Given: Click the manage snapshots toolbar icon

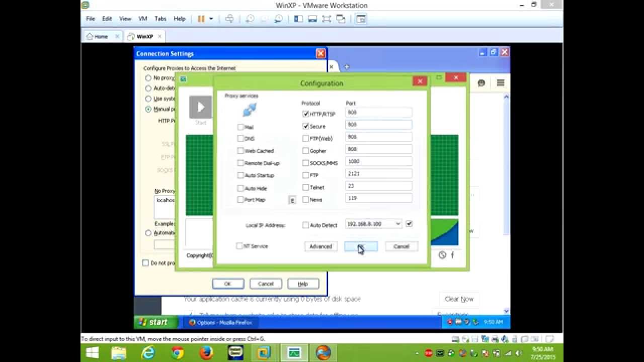Looking at the screenshot, I should point(278,19).
